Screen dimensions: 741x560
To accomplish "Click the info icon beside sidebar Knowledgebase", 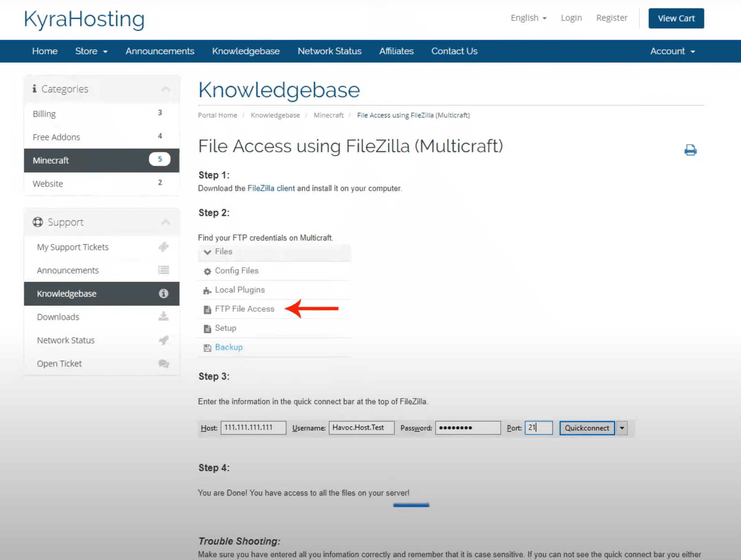I will tap(164, 293).
